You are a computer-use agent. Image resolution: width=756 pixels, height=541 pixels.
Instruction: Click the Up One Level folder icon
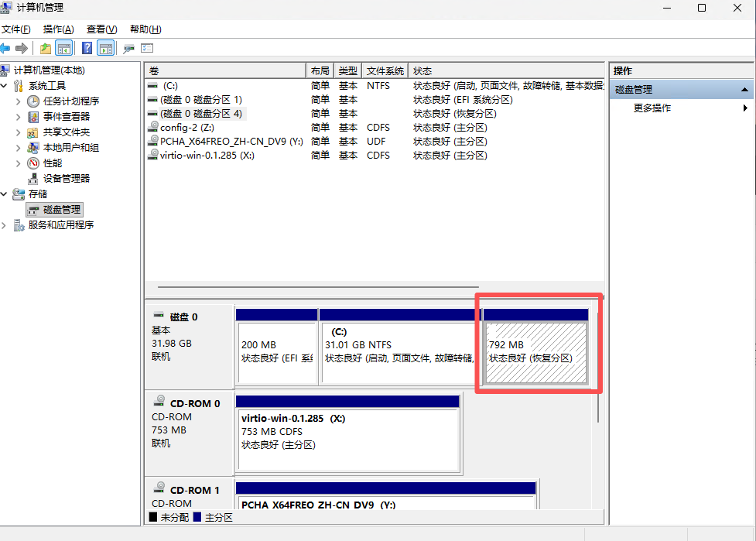pos(46,48)
